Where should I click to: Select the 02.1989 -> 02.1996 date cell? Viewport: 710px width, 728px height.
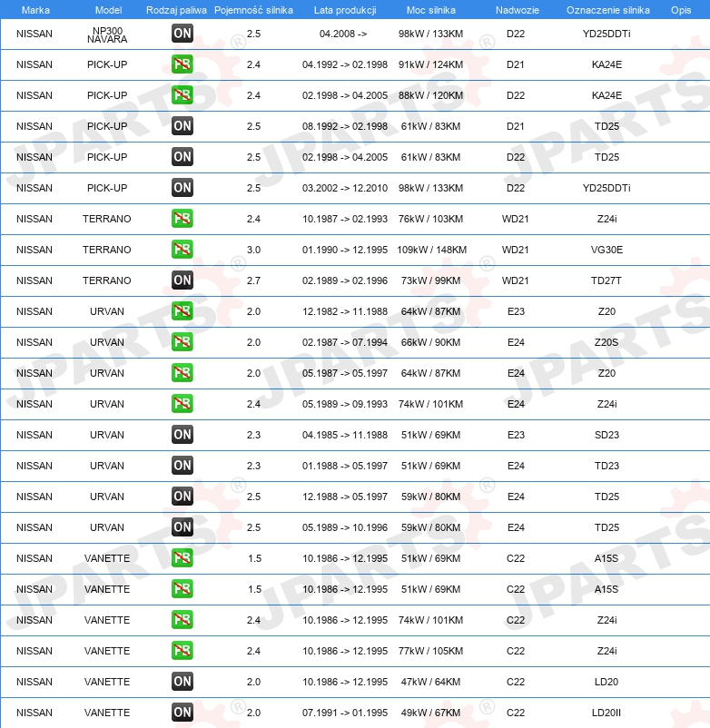click(344, 280)
